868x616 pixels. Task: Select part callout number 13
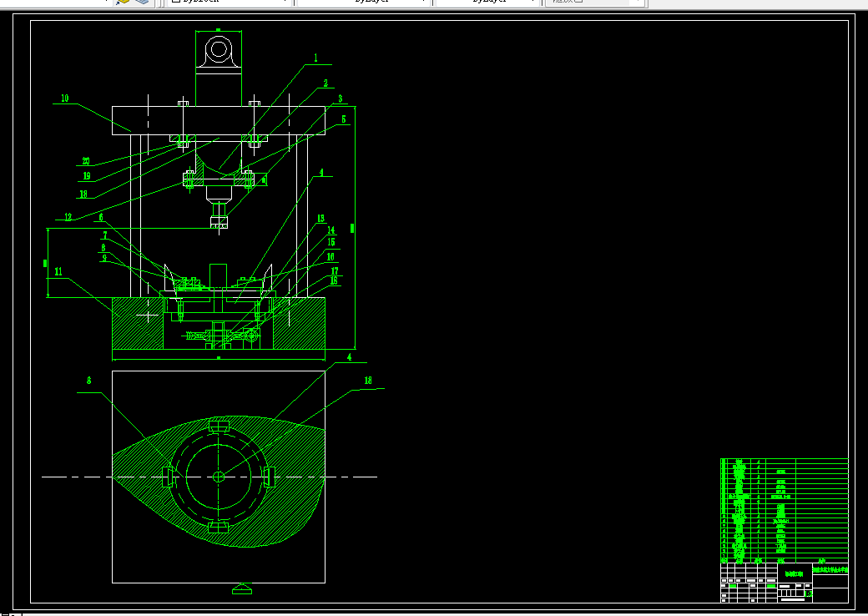tap(320, 219)
